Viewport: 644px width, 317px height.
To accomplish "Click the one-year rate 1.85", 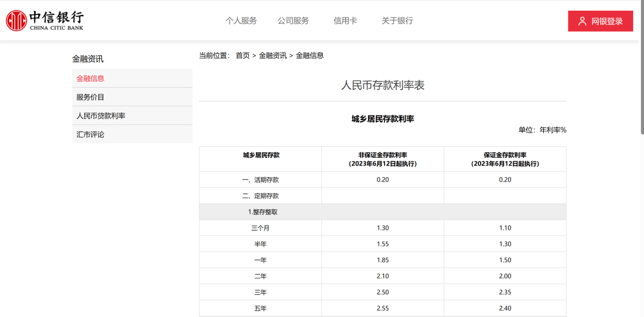I will [x=383, y=260].
